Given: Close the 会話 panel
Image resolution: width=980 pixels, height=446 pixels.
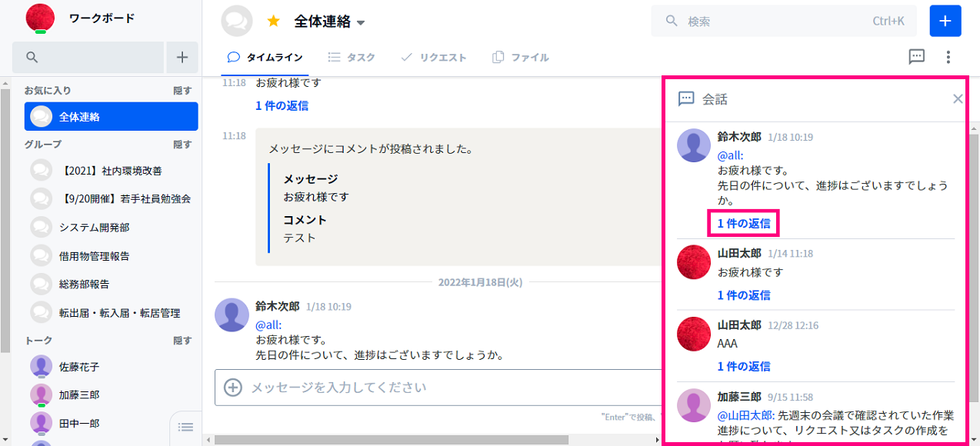Looking at the screenshot, I should (x=958, y=98).
